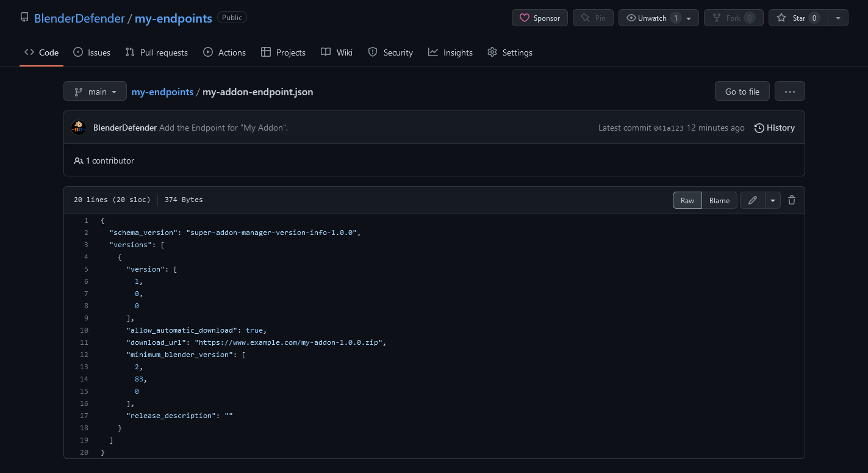Open the commit message 'Add the Endpoint' link
Viewport: 868px width, 473px height.
pyautogui.click(x=223, y=128)
